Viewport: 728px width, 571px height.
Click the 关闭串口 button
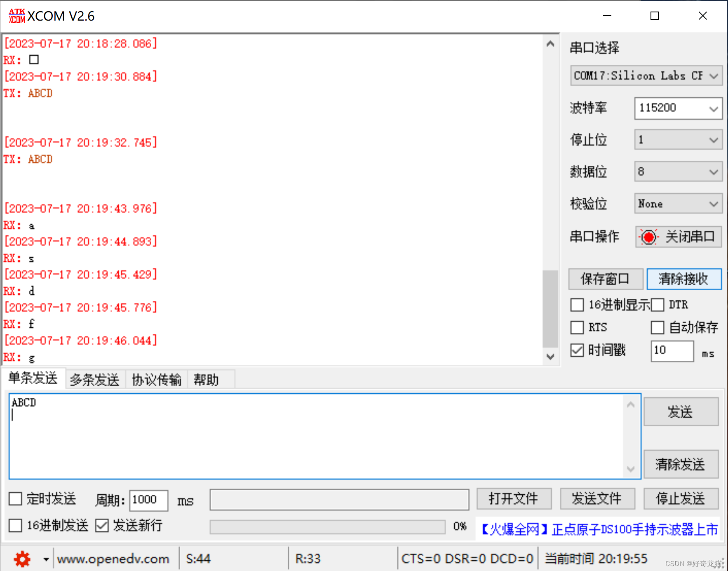pyautogui.click(x=678, y=237)
